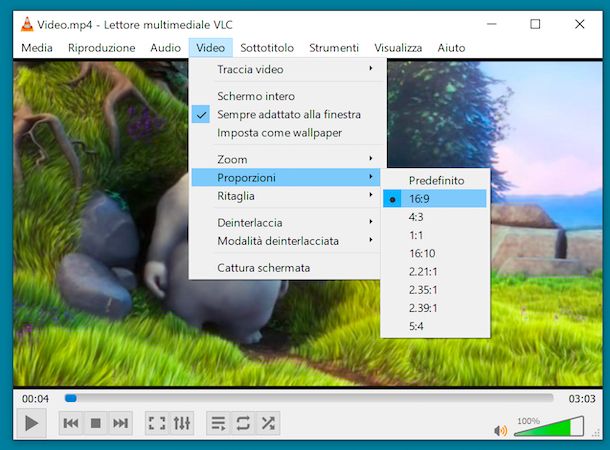Open extended settings equalizer icon

coord(182,423)
